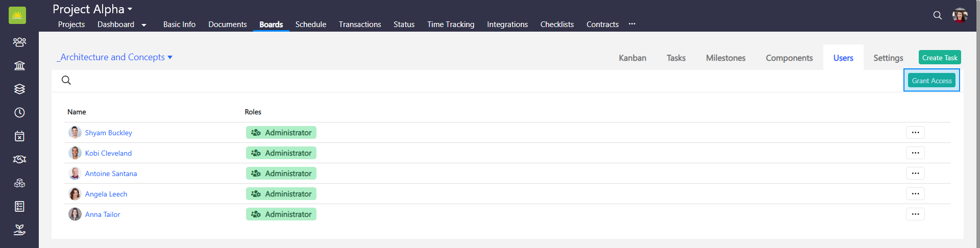The height and width of the screenshot is (248, 980).
Task: Click the search magnifier in top bar
Action: 937,15
